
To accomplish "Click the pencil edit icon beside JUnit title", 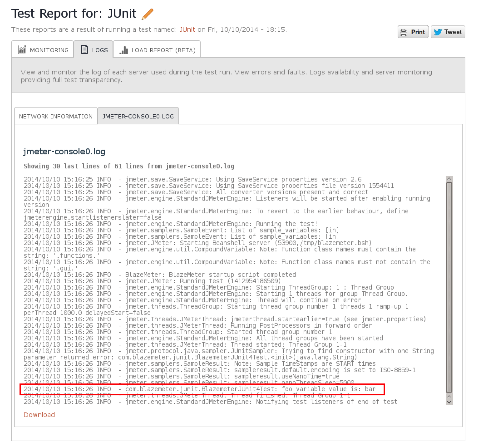I will click(148, 14).
